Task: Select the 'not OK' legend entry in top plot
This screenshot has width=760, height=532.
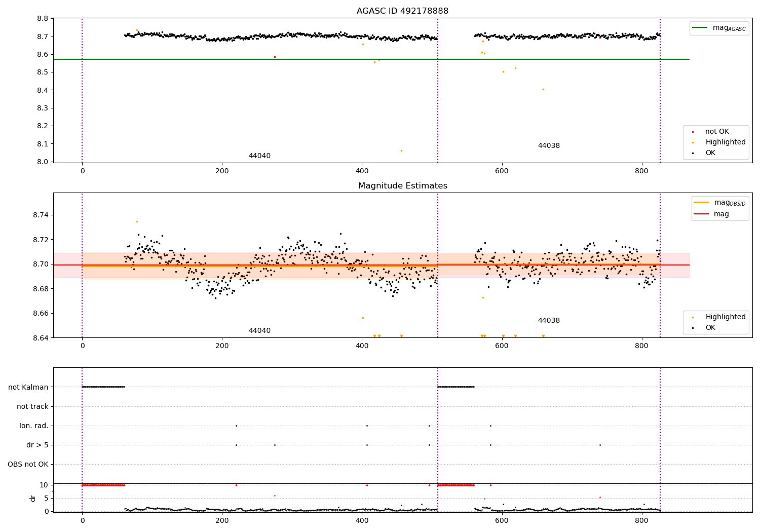Action: (x=717, y=132)
